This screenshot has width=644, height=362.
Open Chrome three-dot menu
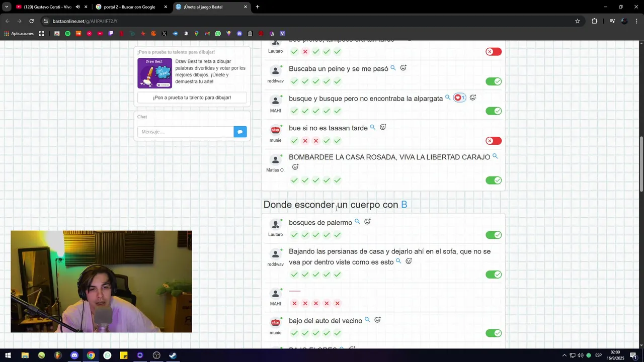tap(637, 21)
